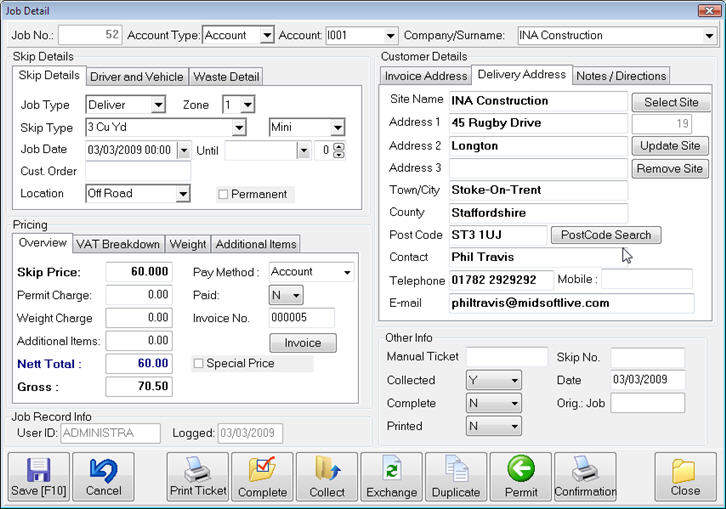Open the Location dropdown

[x=182, y=194]
